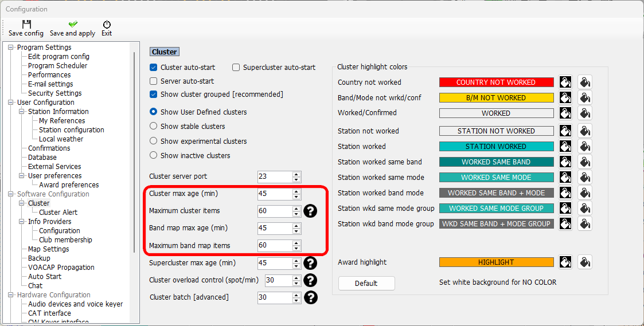Click black-background paint bucket for Station worked same mode
This screenshot has height=326, width=644.
pos(565,178)
